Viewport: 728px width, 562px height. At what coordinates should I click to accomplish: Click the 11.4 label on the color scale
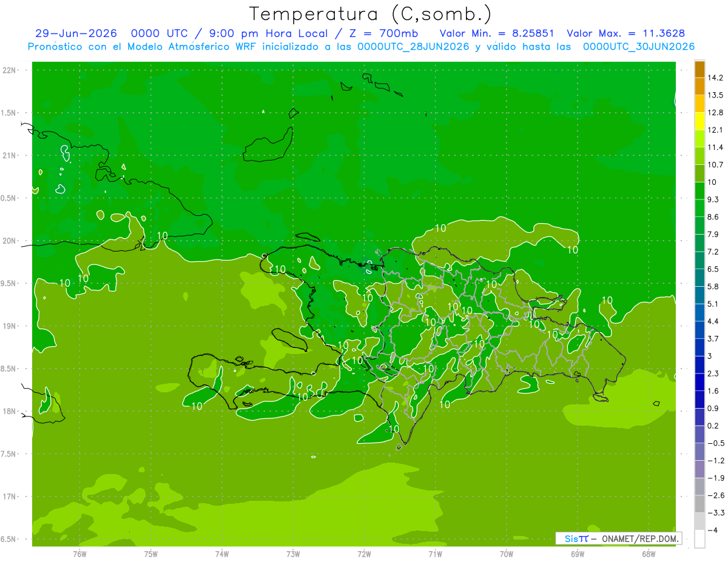(716, 147)
